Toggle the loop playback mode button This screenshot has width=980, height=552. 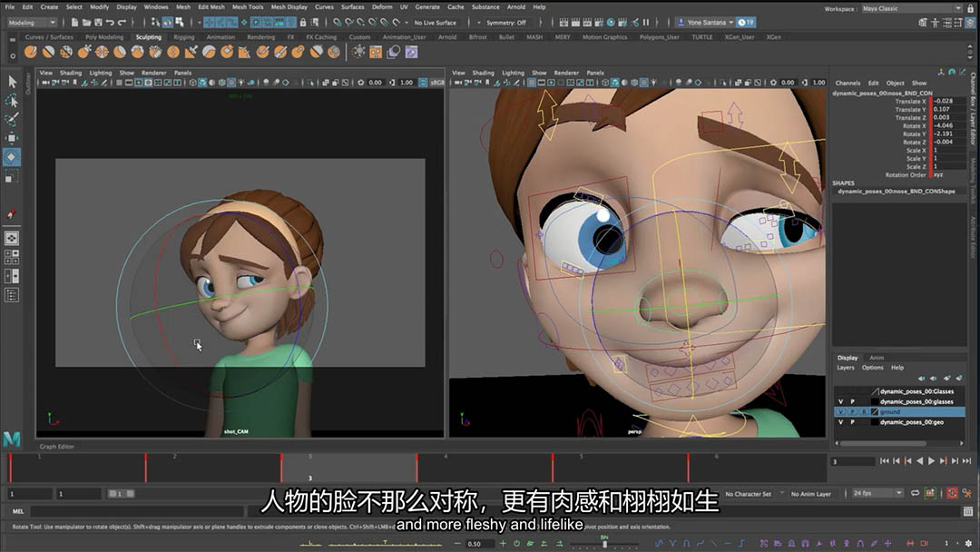click(x=915, y=493)
